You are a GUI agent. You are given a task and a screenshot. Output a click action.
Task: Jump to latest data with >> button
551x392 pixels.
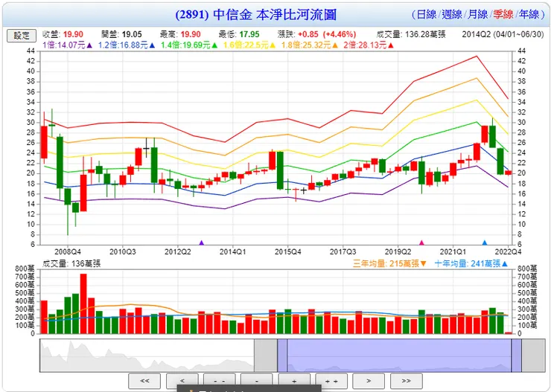(x=407, y=381)
